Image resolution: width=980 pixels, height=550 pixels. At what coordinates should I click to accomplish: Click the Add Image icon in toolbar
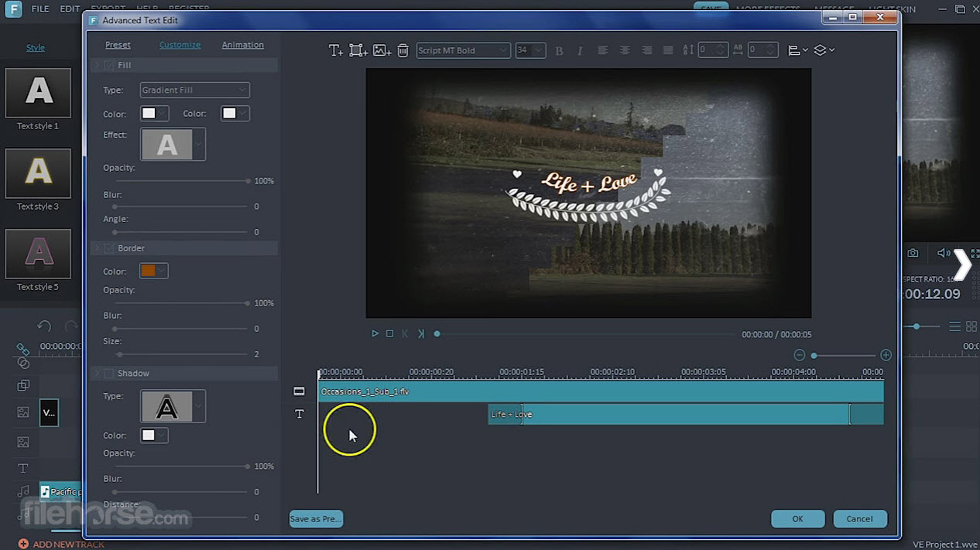click(x=381, y=50)
